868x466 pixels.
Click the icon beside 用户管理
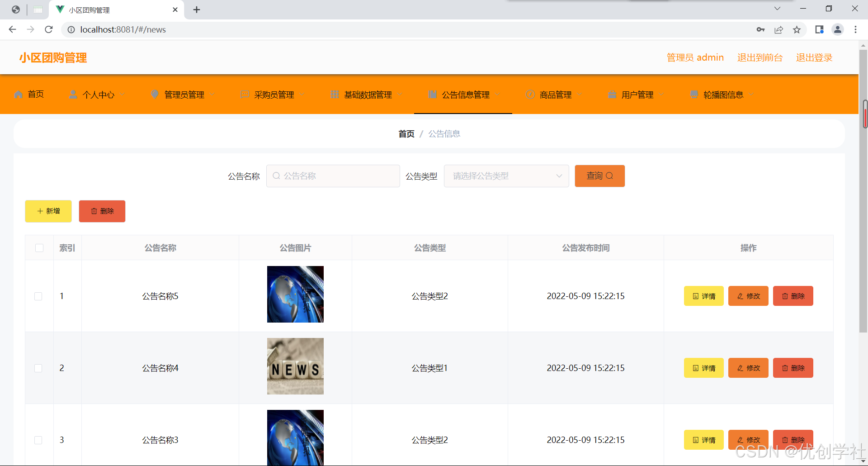[612, 95]
